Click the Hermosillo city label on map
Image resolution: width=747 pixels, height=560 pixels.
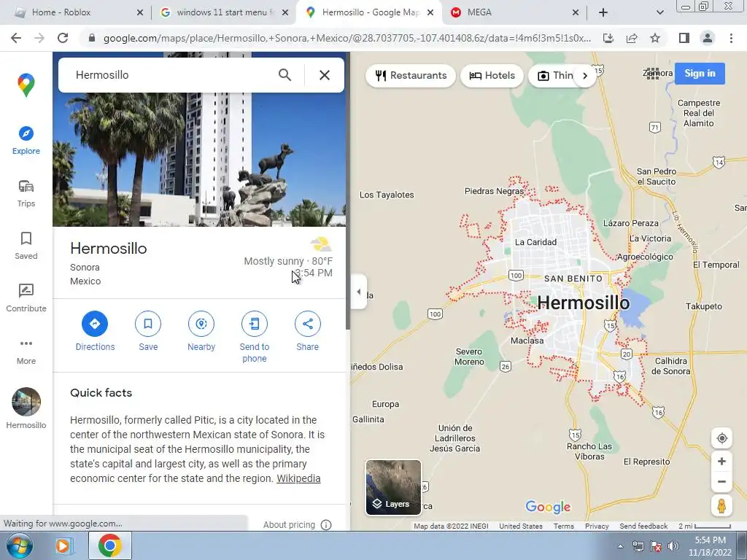(583, 303)
